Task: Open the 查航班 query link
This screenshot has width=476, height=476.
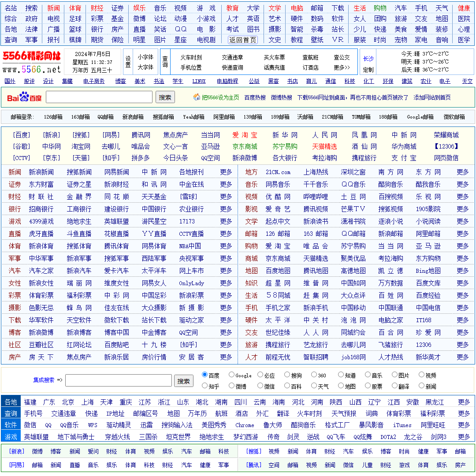Action: 311,57
